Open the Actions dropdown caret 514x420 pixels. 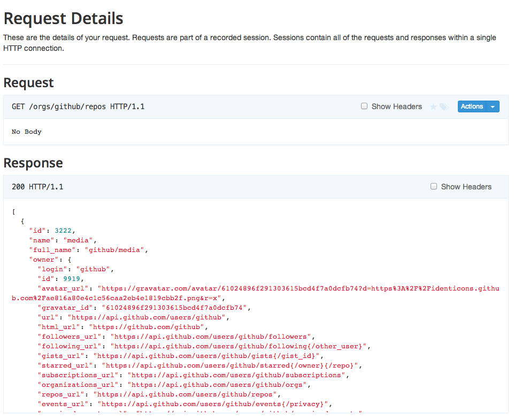tap(493, 106)
